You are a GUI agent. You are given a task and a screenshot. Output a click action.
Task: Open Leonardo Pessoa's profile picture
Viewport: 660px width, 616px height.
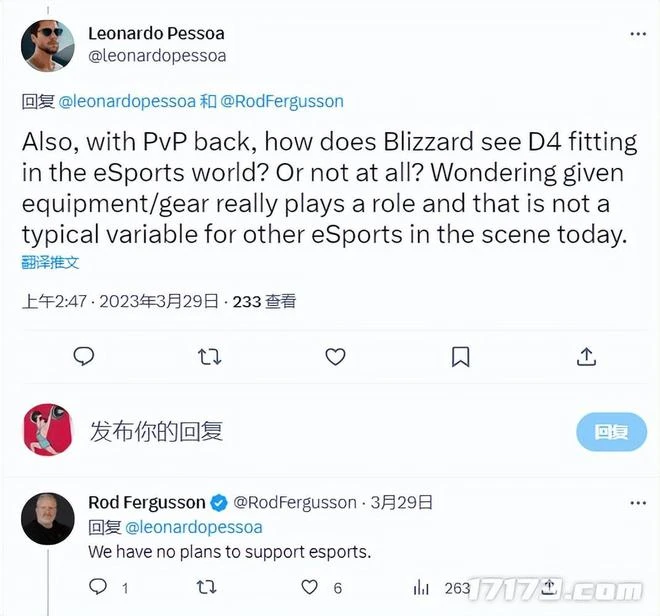click(x=48, y=45)
